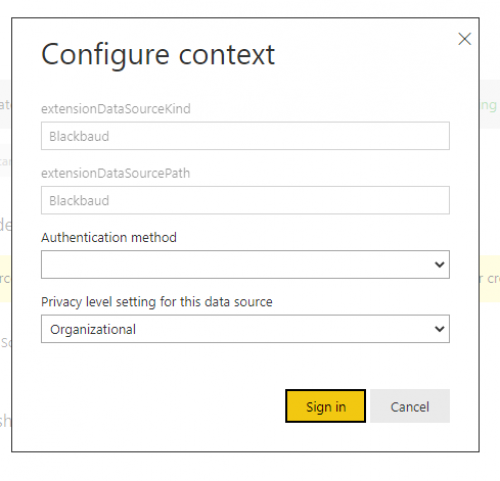Open the Authentication method dropdown
This screenshot has height=481, width=500.
pyautogui.click(x=245, y=265)
